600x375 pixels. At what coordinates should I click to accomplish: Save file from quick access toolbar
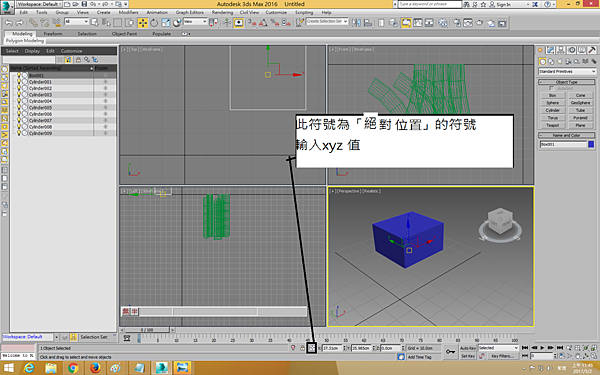point(84,4)
